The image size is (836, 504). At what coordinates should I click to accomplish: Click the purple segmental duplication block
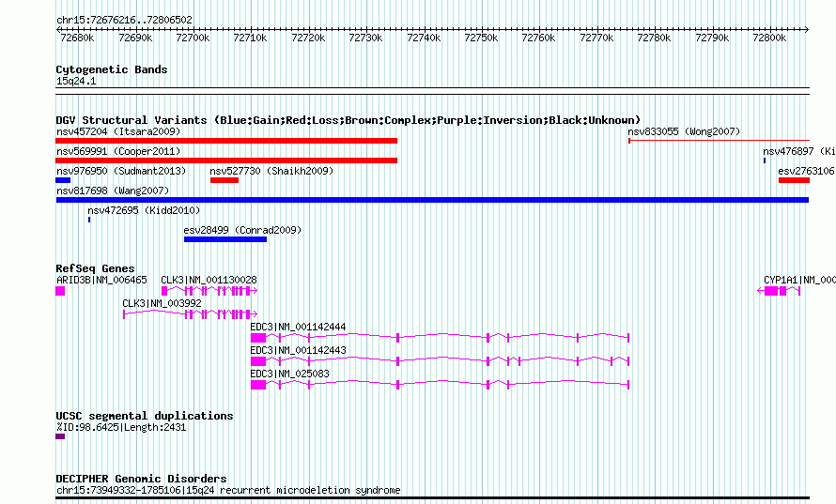tap(60, 436)
